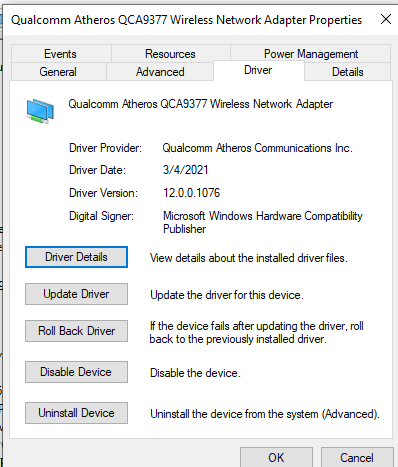Click the Update Driver button
Image resolution: width=398 pixels, height=467 pixels.
(76, 294)
